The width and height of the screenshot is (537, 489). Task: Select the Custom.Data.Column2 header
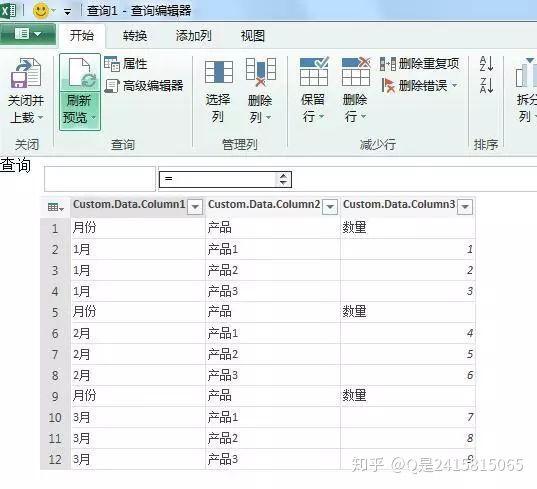(264, 205)
